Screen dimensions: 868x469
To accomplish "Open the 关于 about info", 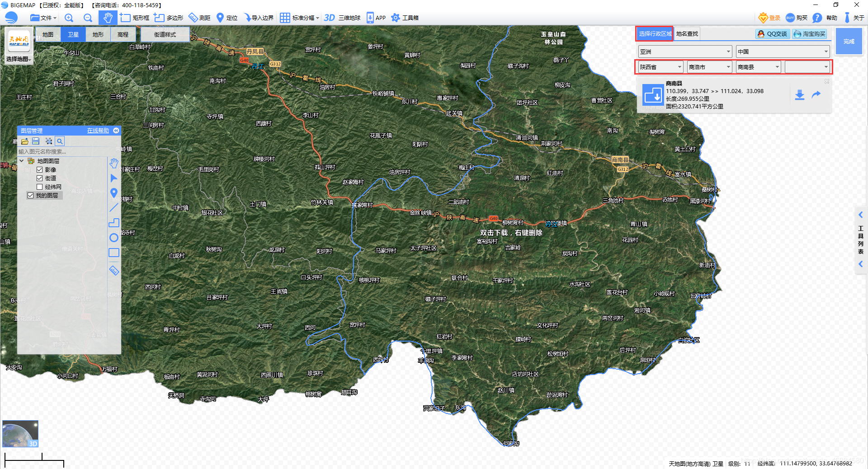I will point(854,18).
